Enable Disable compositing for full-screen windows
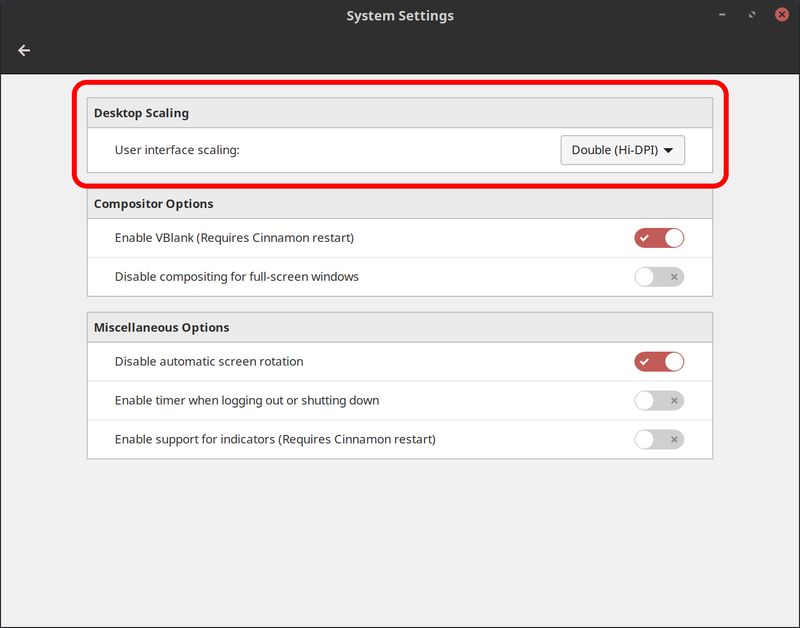800x628 pixels. coord(659,277)
